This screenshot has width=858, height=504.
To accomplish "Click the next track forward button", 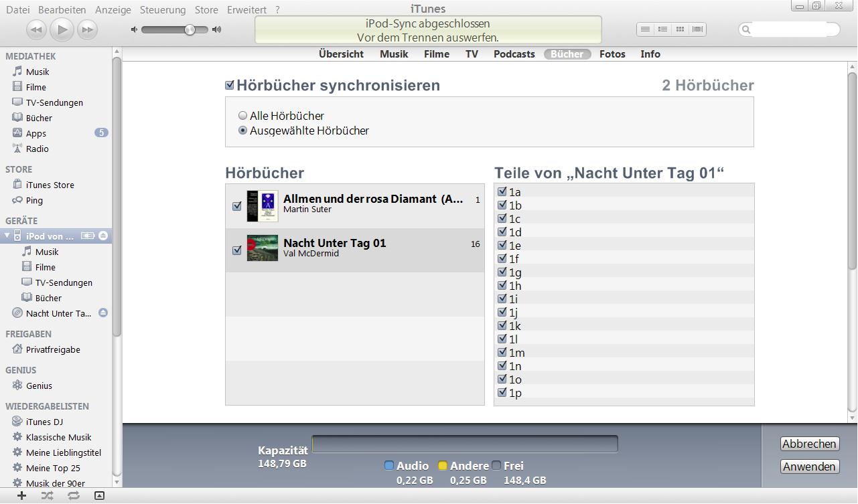I will pos(87,29).
